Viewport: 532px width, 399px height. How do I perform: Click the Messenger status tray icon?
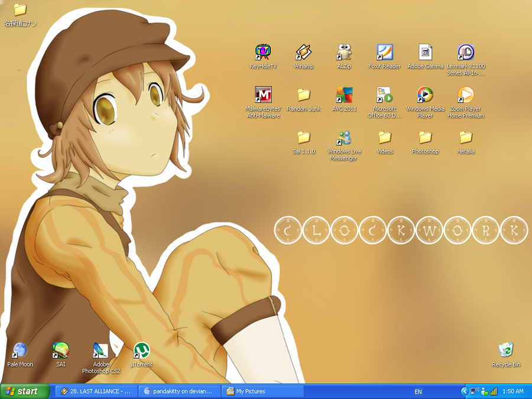(x=484, y=391)
